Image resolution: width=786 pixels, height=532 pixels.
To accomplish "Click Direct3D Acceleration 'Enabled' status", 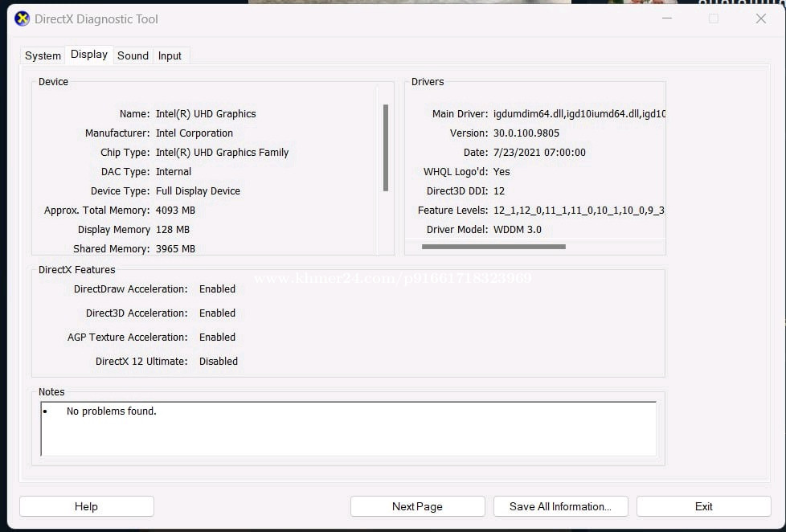I will click(x=218, y=313).
